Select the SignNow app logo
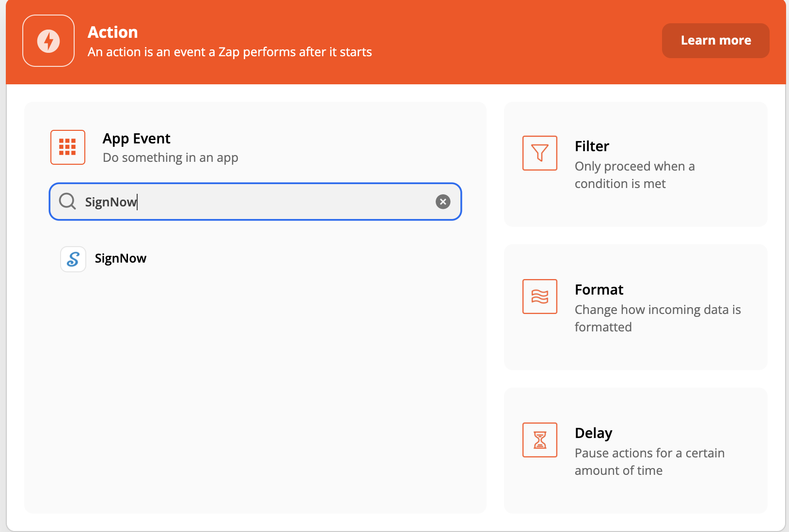Image resolution: width=789 pixels, height=532 pixels. click(73, 259)
